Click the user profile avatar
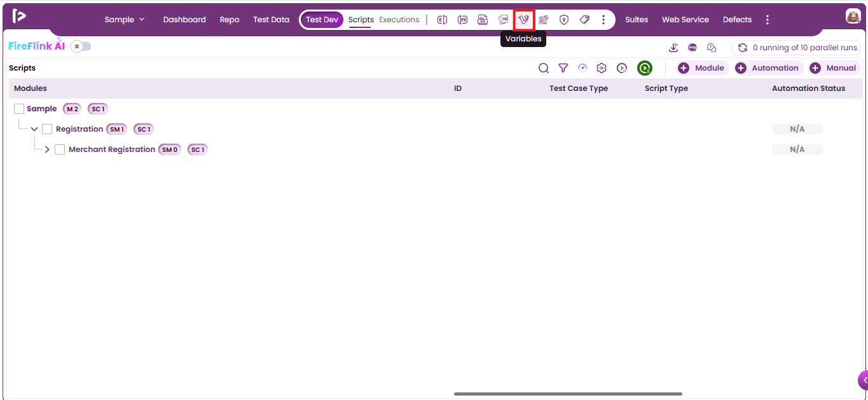Image resolution: width=868 pixels, height=400 pixels. (853, 17)
